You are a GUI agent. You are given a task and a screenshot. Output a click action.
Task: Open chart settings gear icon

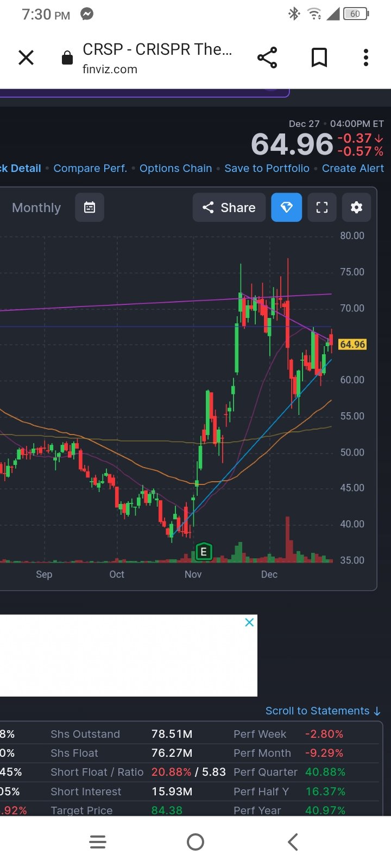pos(356,207)
